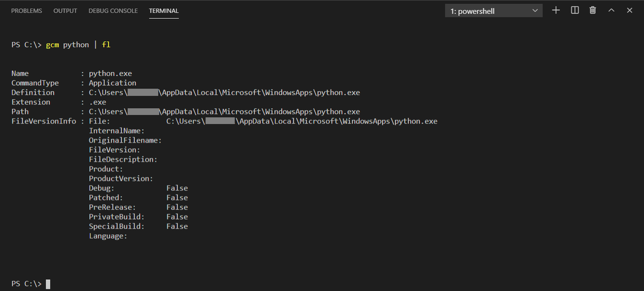Screen dimensions: 644x291
Task: Split the terminal pane
Action: click(575, 10)
